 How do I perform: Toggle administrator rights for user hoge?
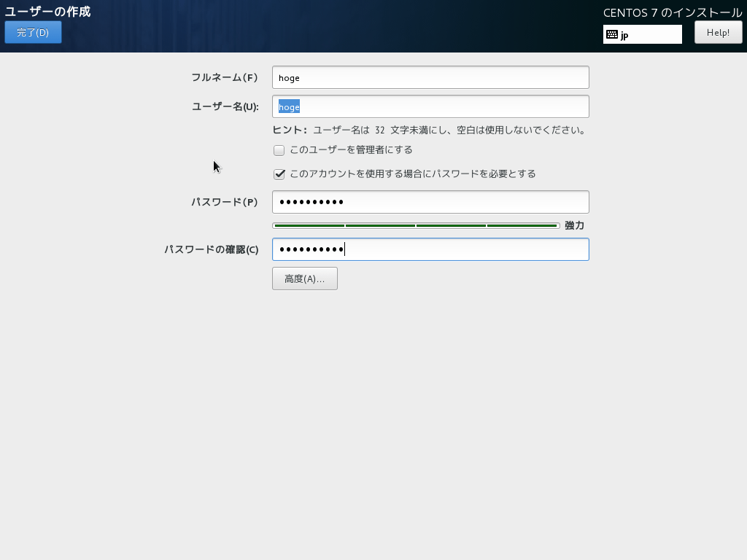pyautogui.click(x=279, y=149)
